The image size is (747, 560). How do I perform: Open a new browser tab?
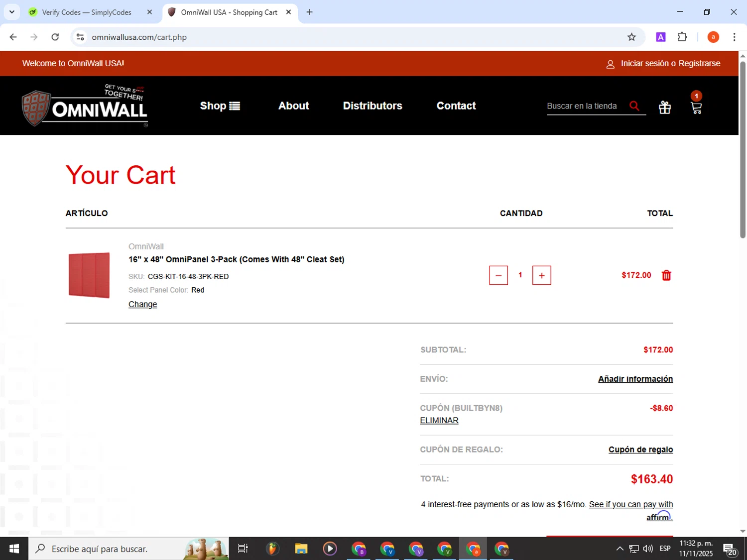point(309,12)
